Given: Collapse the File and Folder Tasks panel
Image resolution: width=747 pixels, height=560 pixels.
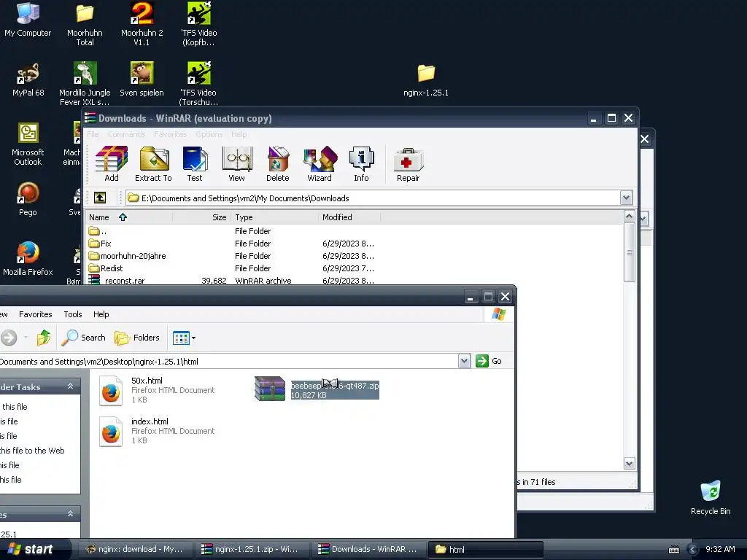Looking at the screenshot, I should tap(71, 386).
